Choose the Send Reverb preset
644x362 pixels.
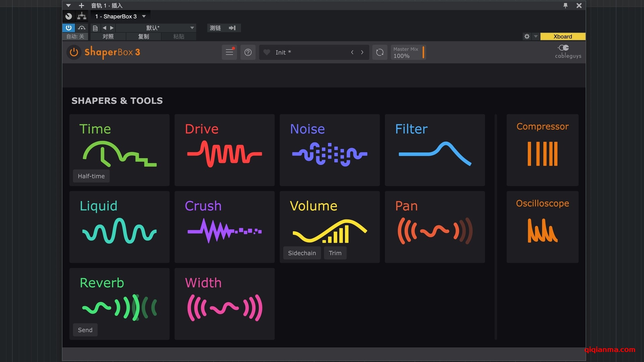(85, 330)
